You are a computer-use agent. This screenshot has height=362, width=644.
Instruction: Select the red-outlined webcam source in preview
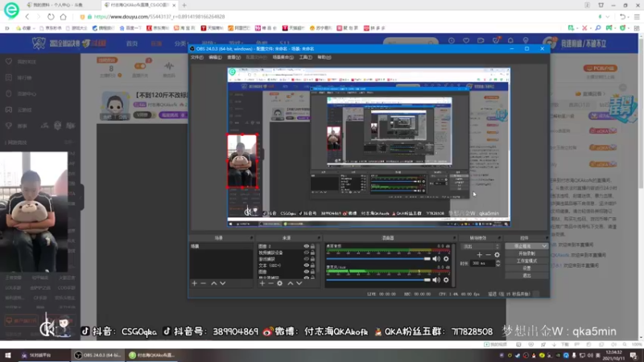click(242, 161)
